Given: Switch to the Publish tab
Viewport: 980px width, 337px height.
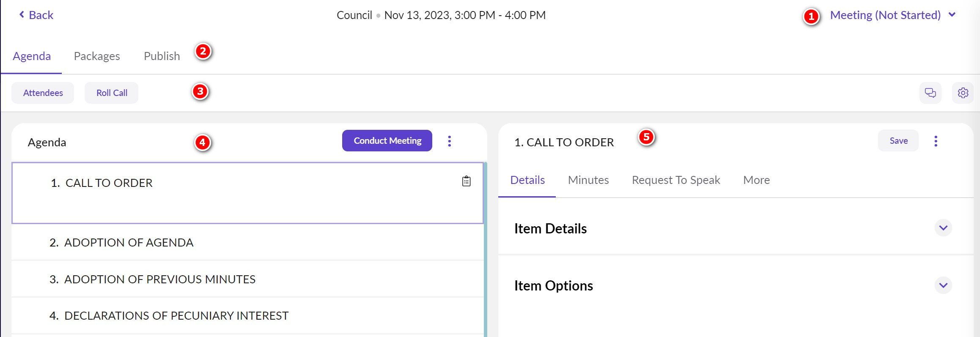Looking at the screenshot, I should coord(162,56).
